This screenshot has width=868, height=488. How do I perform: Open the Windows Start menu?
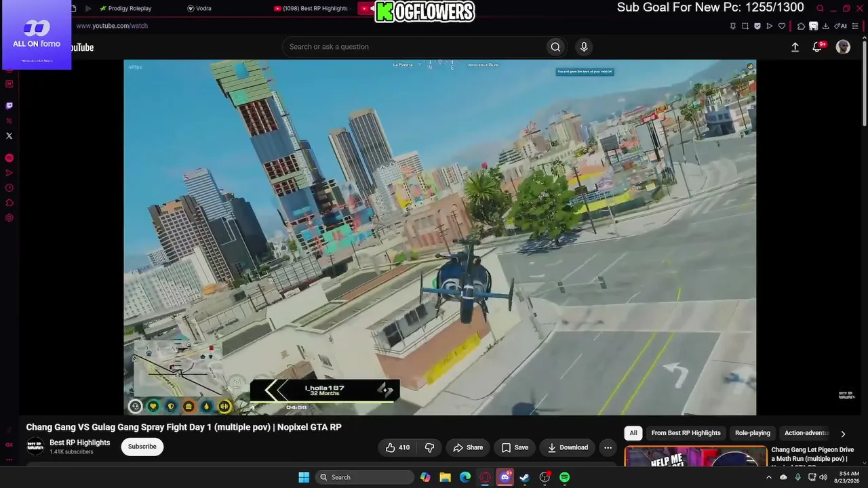pyautogui.click(x=304, y=477)
